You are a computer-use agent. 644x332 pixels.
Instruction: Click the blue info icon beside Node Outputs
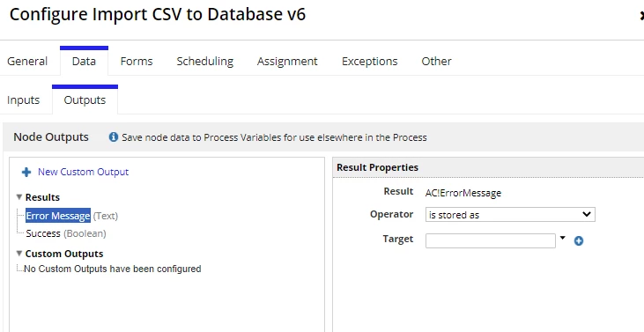click(114, 137)
